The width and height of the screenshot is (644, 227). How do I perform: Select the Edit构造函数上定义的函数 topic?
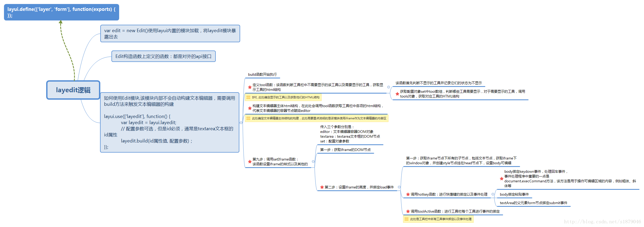(x=163, y=56)
